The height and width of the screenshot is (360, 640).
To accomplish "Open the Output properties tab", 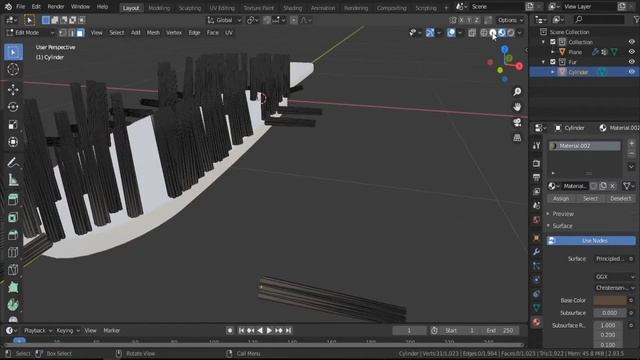I will (536, 178).
